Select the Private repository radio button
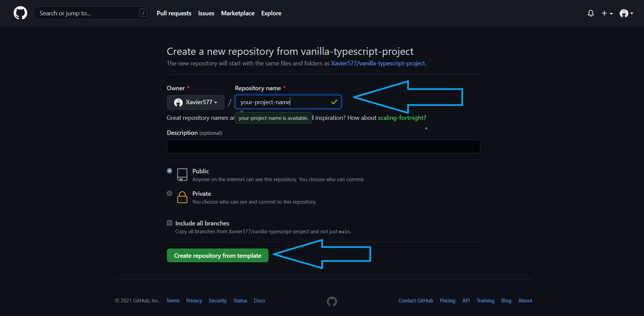644x316 pixels. click(x=169, y=193)
